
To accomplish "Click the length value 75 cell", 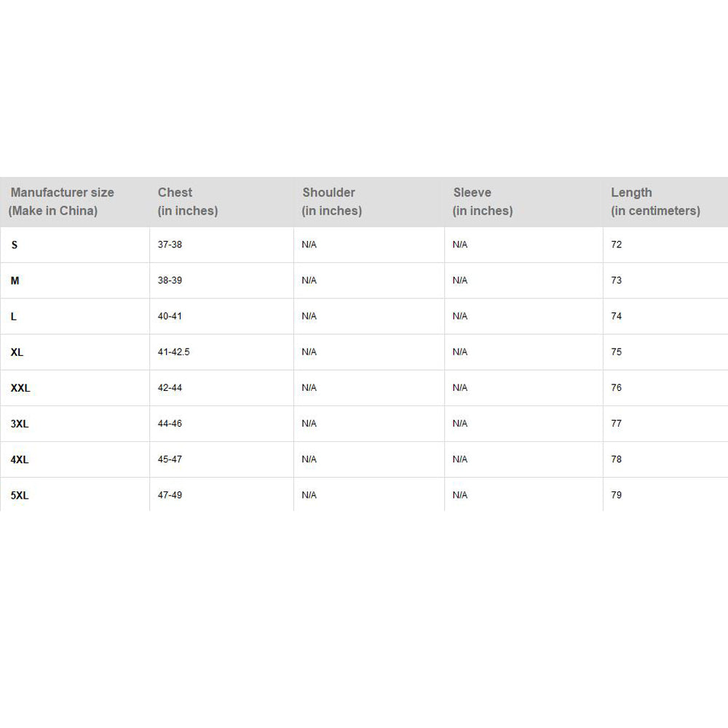I will tap(617, 352).
